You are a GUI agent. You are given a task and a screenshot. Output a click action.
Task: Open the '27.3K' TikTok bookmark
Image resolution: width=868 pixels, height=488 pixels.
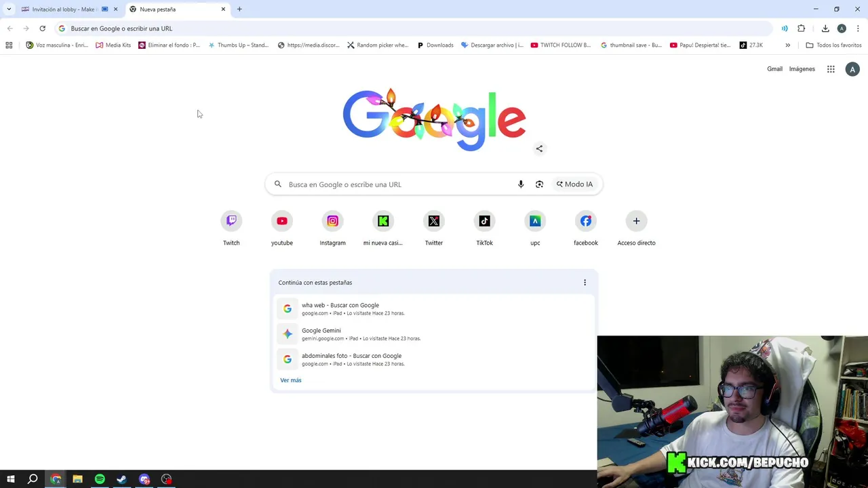(x=751, y=45)
